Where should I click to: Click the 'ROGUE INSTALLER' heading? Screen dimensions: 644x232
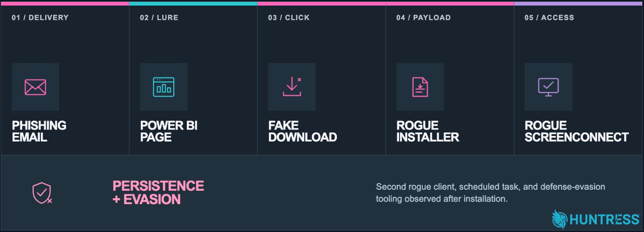pyautogui.click(x=427, y=131)
